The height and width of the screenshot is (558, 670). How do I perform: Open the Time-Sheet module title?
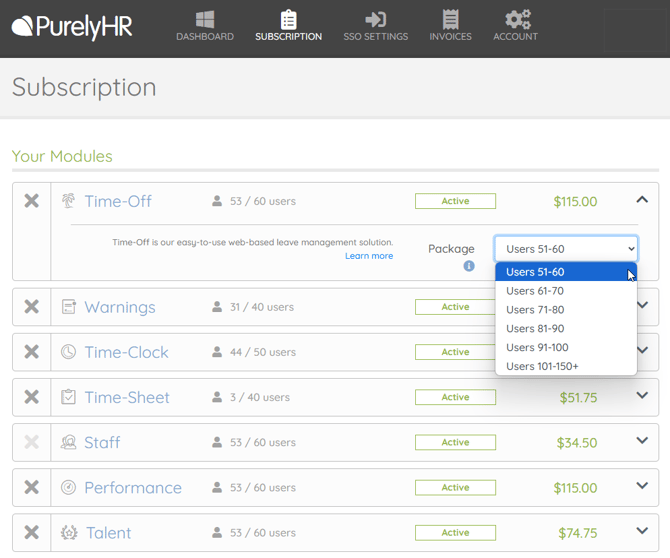[x=127, y=397]
